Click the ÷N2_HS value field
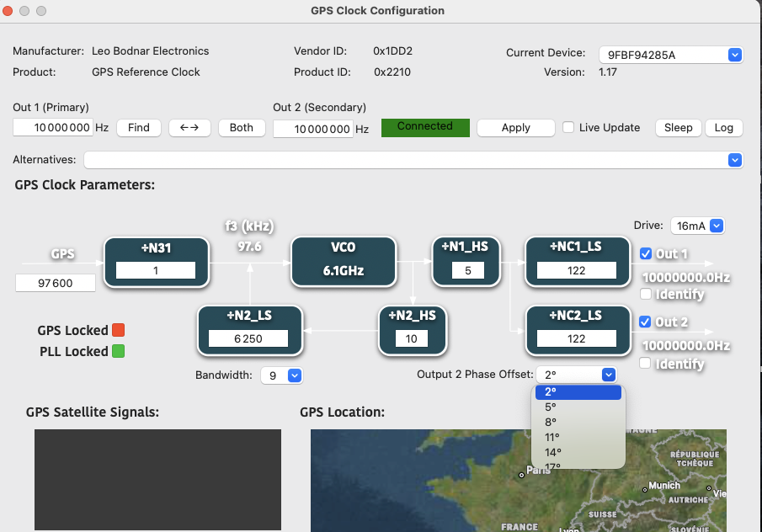Viewport: 762px width, 532px height. [412, 338]
